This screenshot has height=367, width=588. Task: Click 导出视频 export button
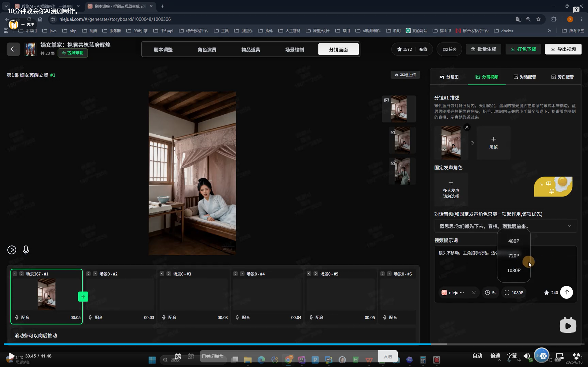(563, 49)
